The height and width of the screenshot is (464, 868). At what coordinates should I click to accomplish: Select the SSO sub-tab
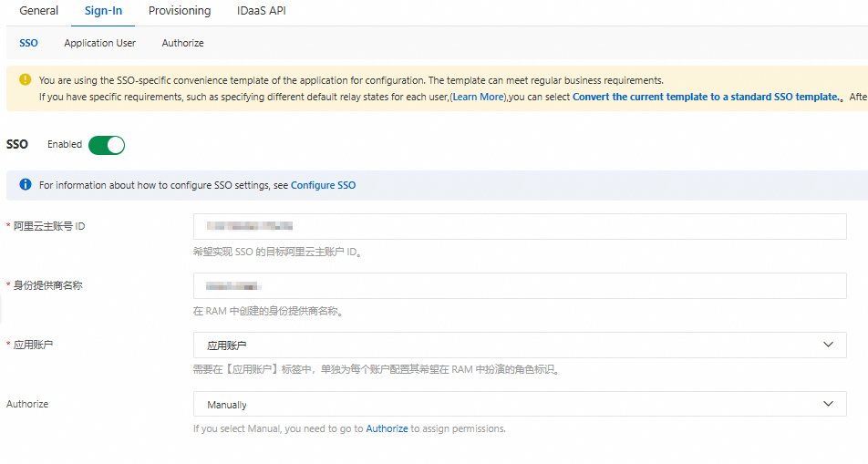(29, 43)
